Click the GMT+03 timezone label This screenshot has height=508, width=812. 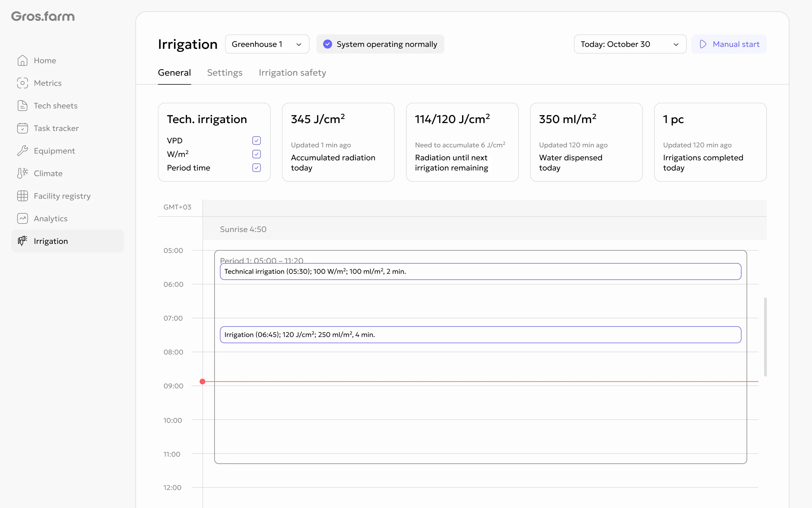(x=177, y=207)
